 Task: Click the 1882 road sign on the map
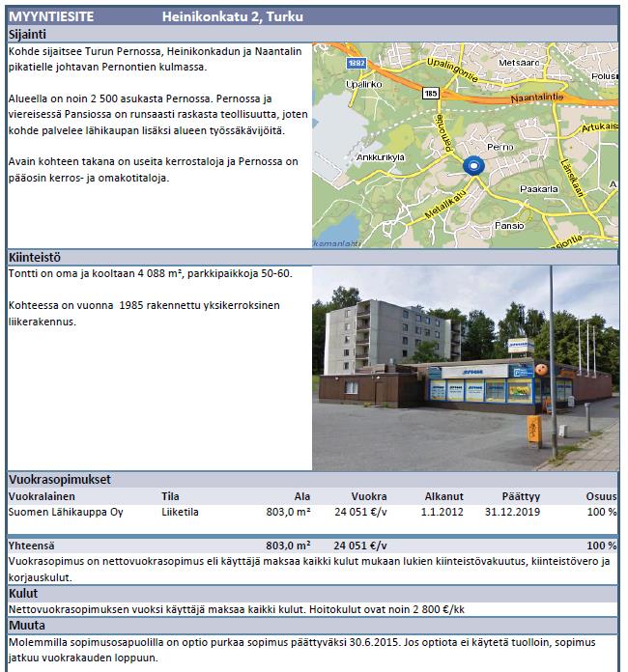pyautogui.click(x=357, y=63)
